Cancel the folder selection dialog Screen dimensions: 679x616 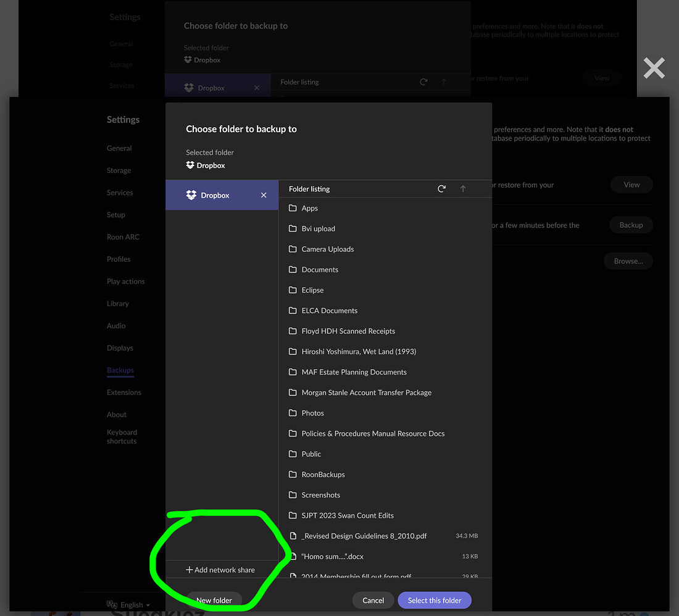pyautogui.click(x=373, y=601)
